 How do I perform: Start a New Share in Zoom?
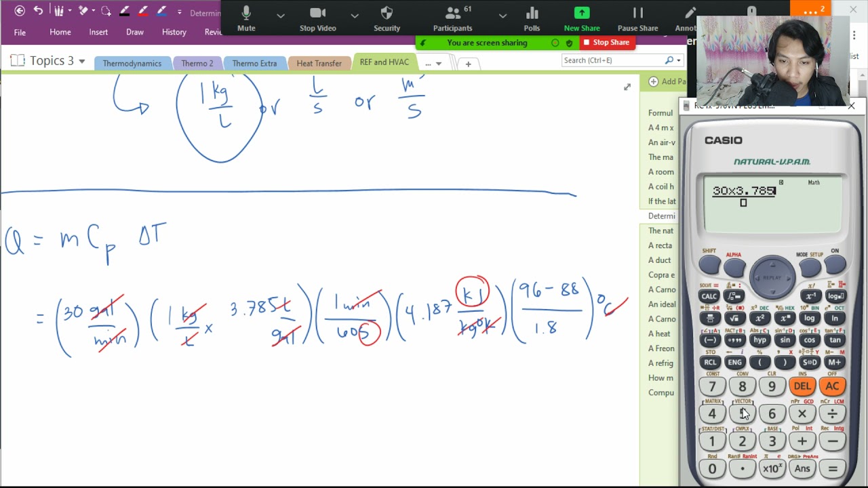[x=582, y=19]
